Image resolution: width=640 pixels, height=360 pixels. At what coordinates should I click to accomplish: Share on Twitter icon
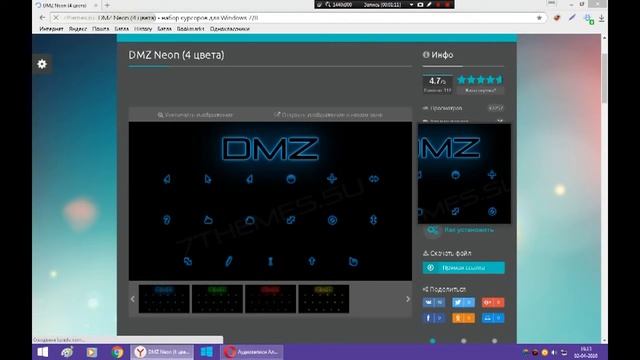(463, 302)
